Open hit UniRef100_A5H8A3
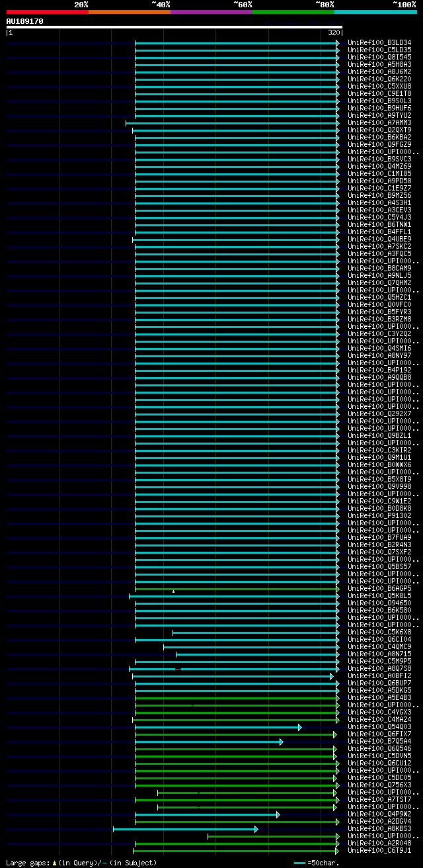Screen dimensions: 423x868 (379, 65)
